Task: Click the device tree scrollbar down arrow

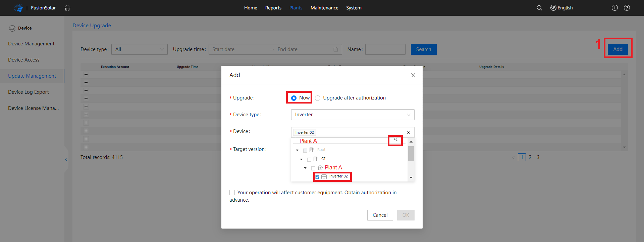Action: [411, 177]
